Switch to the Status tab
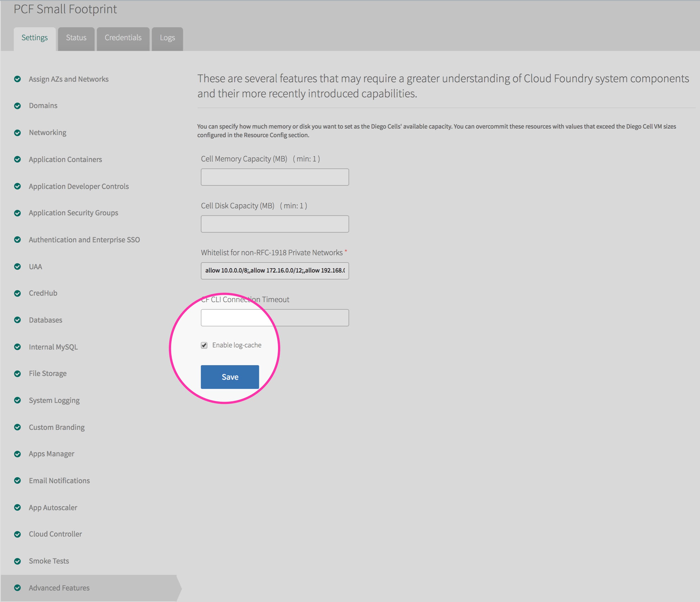Image resolution: width=700 pixels, height=602 pixels. [76, 38]
